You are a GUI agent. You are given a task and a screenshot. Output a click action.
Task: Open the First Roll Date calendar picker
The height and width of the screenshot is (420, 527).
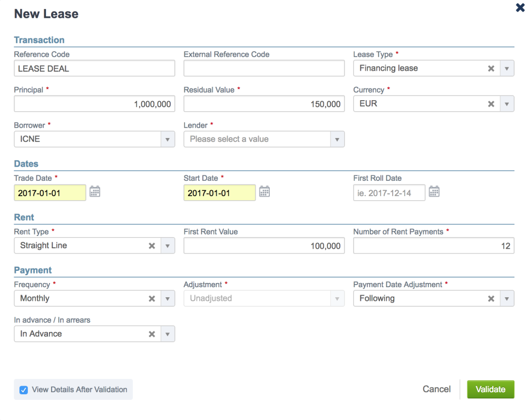coord(434,191)
